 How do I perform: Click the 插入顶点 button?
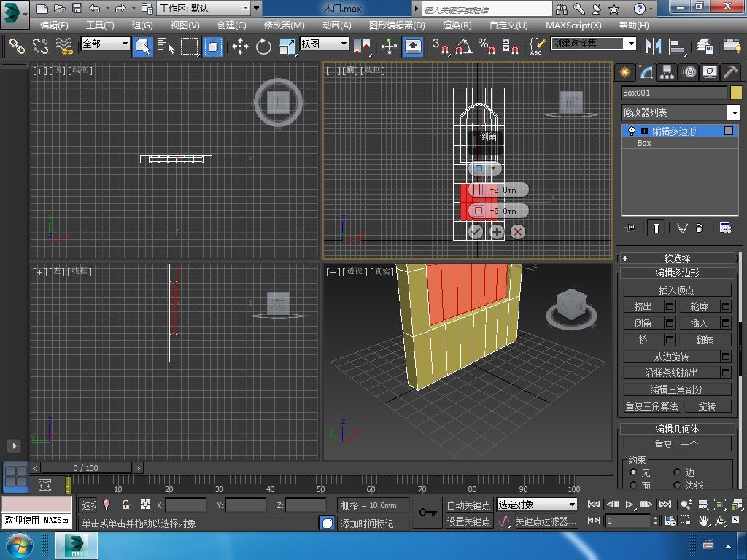[x=676, y=290]
